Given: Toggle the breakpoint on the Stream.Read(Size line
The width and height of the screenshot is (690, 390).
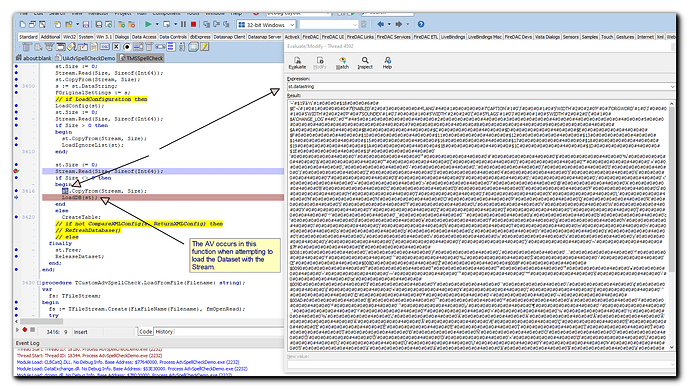Looking at the screenshot, I should pyautogui.click(x=16, y=171).
